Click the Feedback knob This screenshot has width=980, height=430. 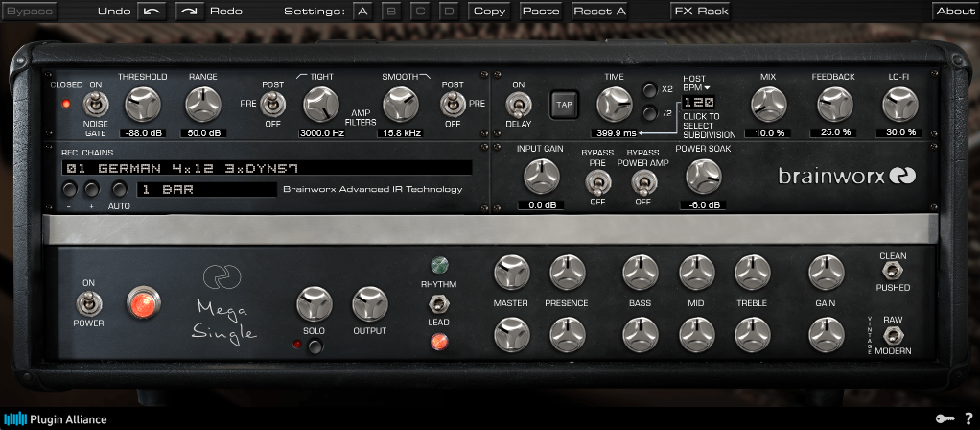(834, 104)
